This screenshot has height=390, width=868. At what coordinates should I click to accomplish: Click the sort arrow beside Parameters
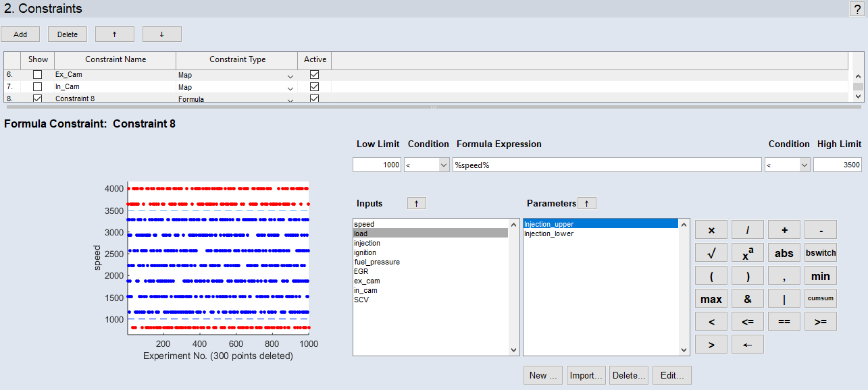tap(586, 203)
